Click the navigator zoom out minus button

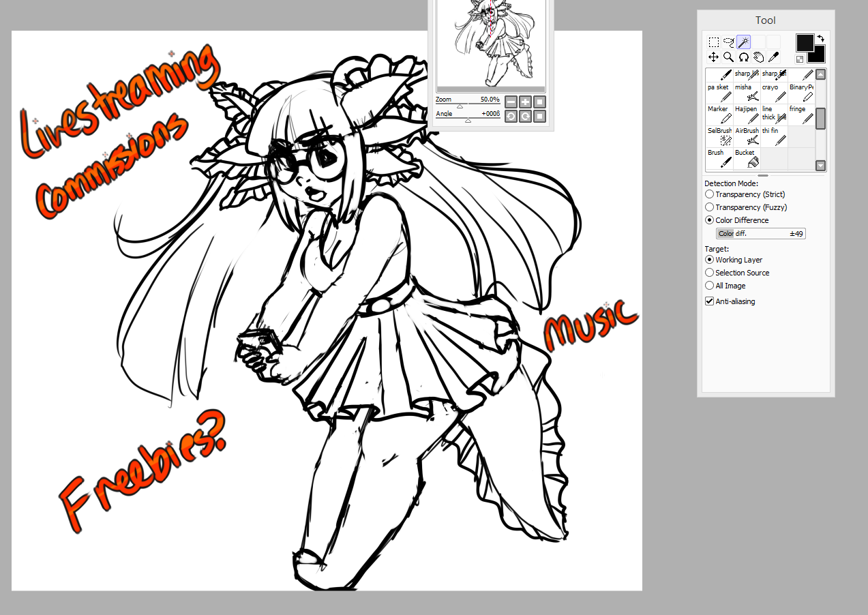511,102
